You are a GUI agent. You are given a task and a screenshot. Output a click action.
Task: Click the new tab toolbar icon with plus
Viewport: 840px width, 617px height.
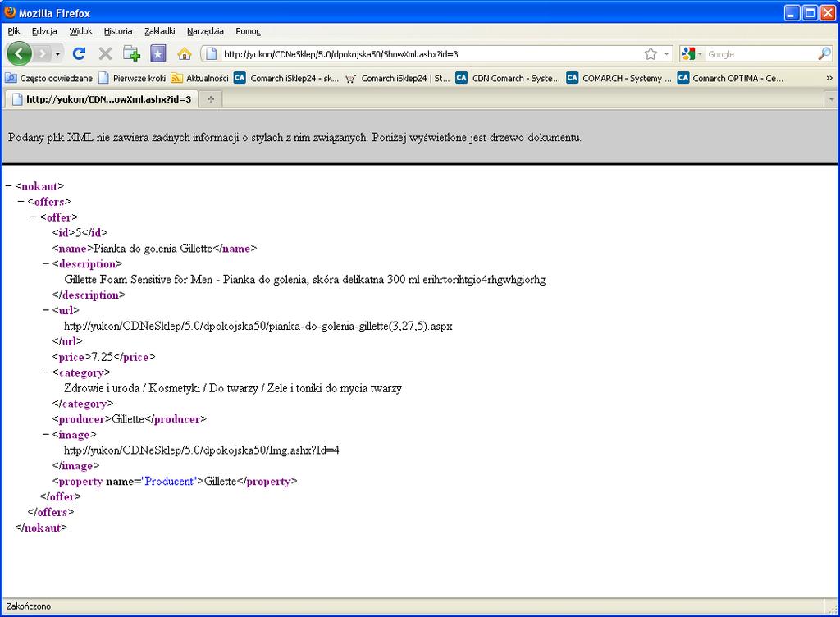(x=131, y=53)
